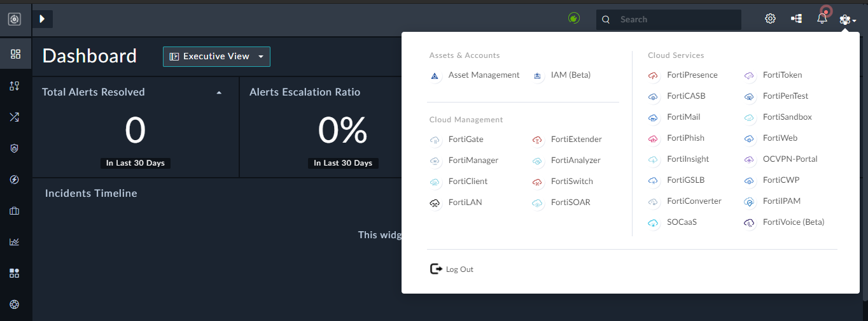Open the lifebuoy help sidebar icon

tap(15, 304)
